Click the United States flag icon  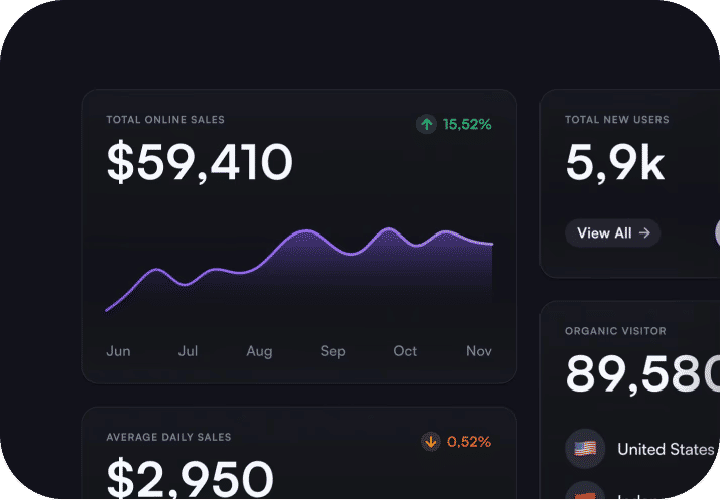coord(585,449)
